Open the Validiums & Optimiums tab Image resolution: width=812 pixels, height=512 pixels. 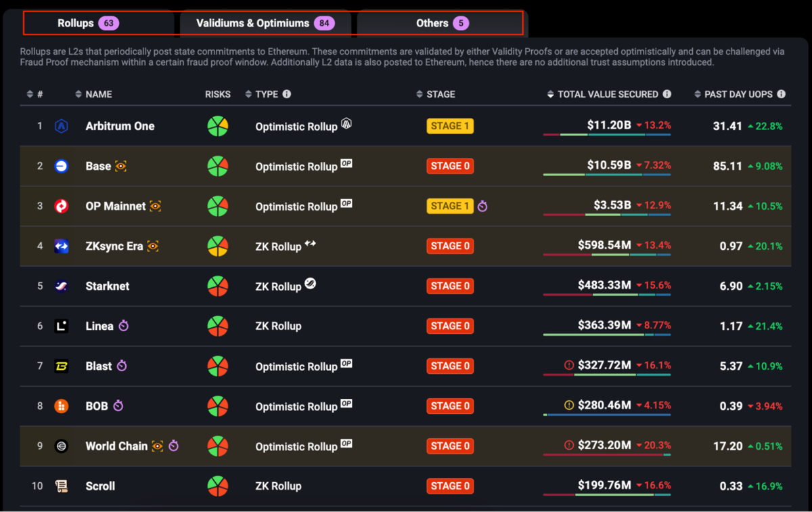tap(265, 23)
